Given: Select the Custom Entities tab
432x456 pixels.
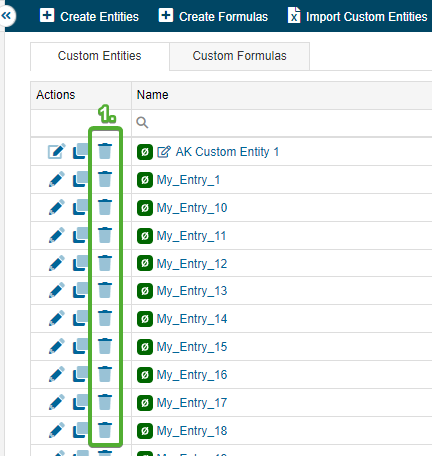Looking at the screenshot, I should pyautogui.click(x=100, y=56).
